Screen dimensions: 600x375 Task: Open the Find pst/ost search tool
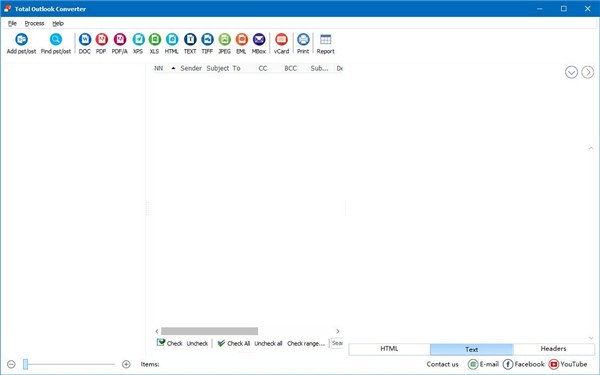(56, 44)
